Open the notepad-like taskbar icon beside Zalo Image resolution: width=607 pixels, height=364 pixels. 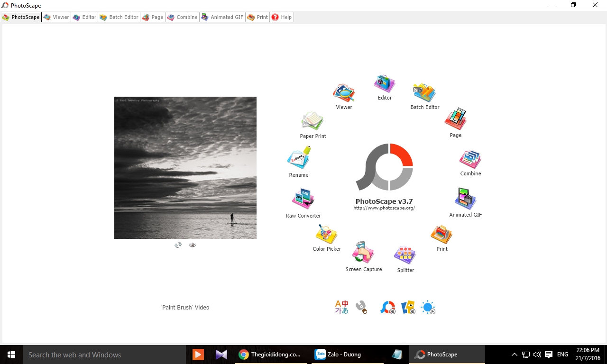(x=397, y=355)
